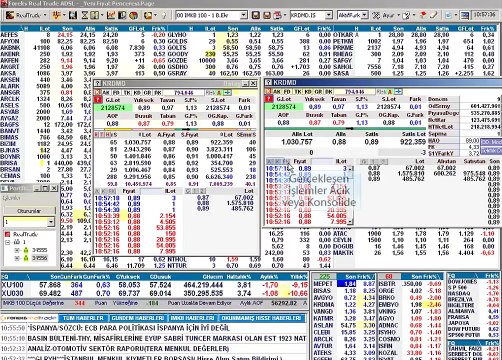Click the orange round toolbar icon
Screen dimensions: 502x360
[148, 15]
